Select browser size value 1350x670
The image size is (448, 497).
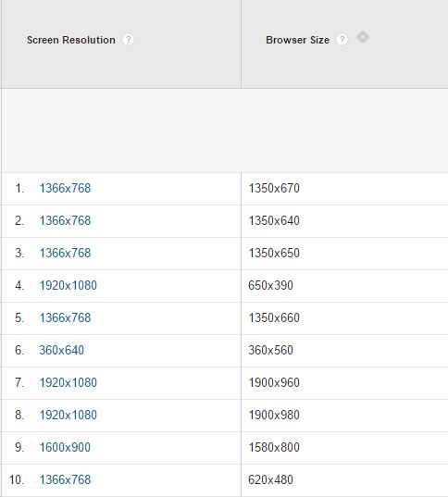tap(274, 188)
